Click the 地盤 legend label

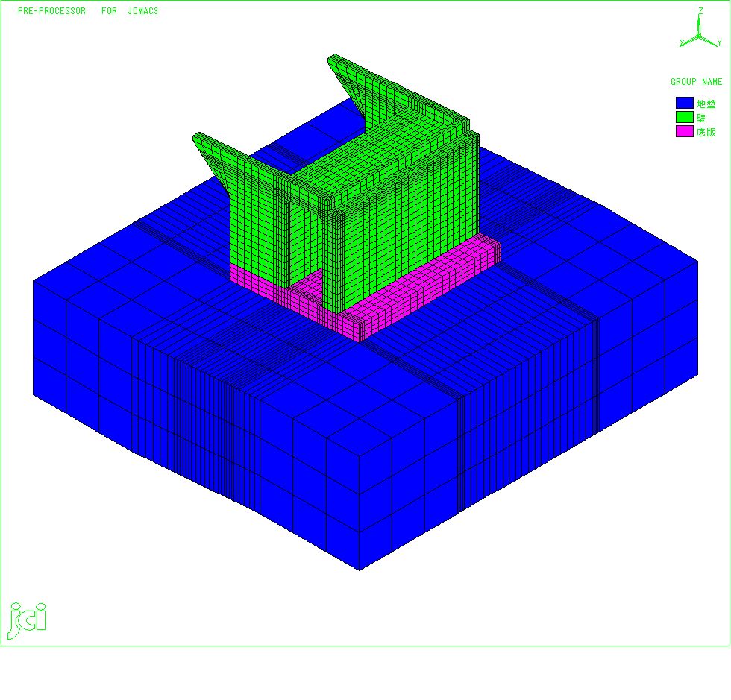coord(706,104)
